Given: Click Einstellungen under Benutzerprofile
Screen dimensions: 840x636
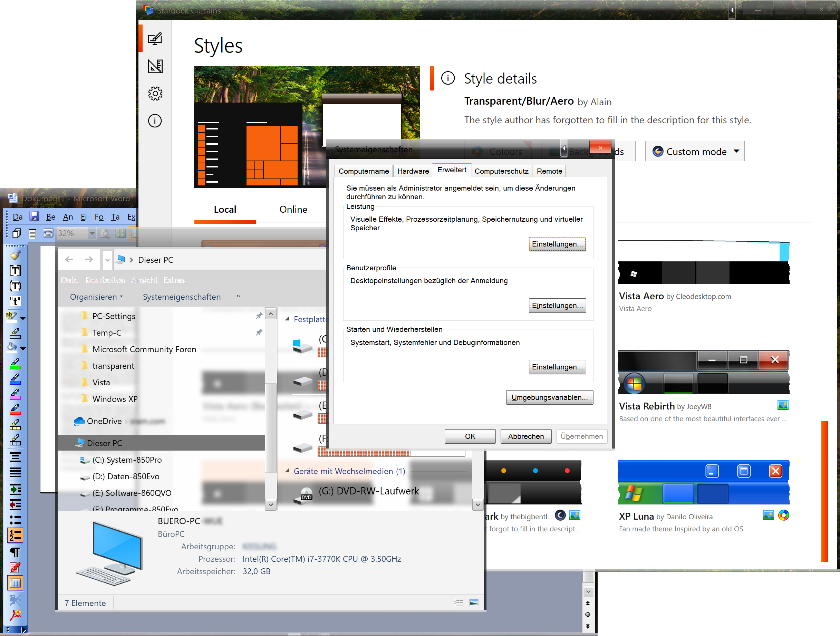Looking at the screenshot, I should 557,305.
